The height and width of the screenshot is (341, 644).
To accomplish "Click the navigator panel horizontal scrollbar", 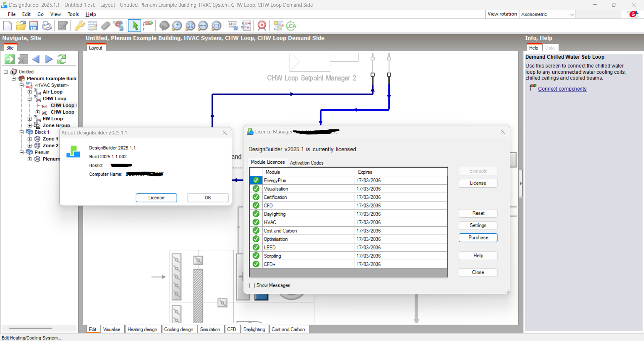I will [x=31, y=328].
